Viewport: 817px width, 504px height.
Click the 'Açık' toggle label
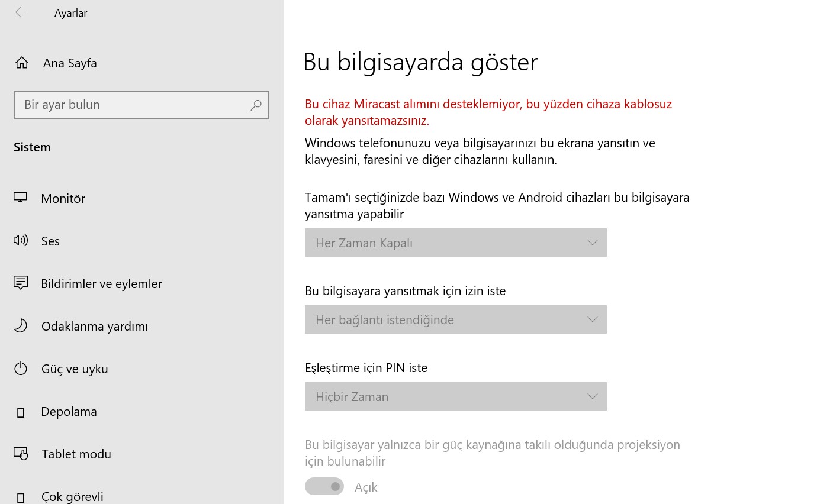point(366,487)
